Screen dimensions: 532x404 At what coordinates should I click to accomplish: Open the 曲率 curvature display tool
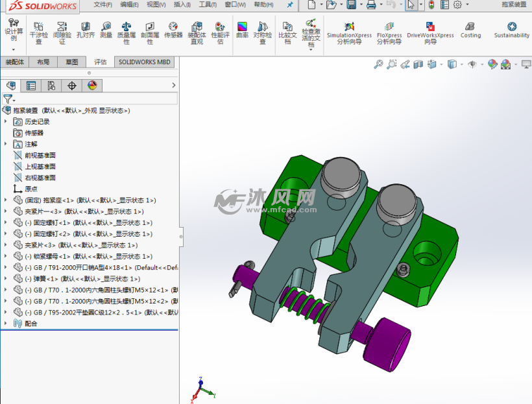(x=242, y=30)
